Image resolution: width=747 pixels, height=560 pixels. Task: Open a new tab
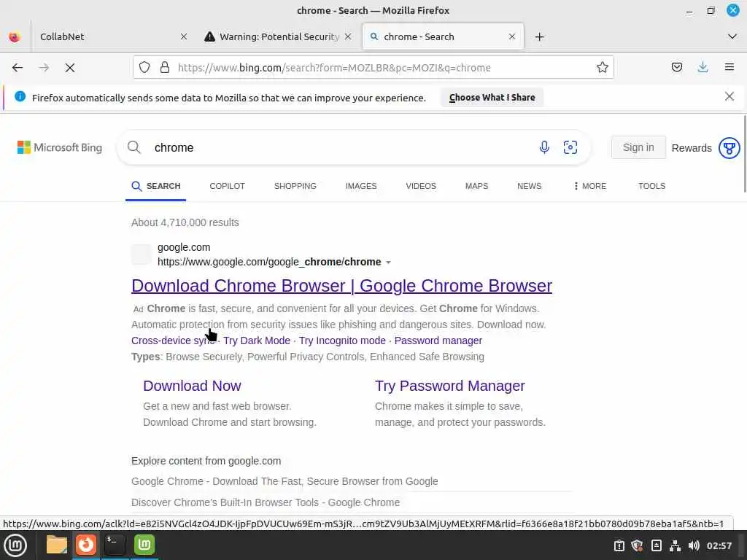click(539, 36)
